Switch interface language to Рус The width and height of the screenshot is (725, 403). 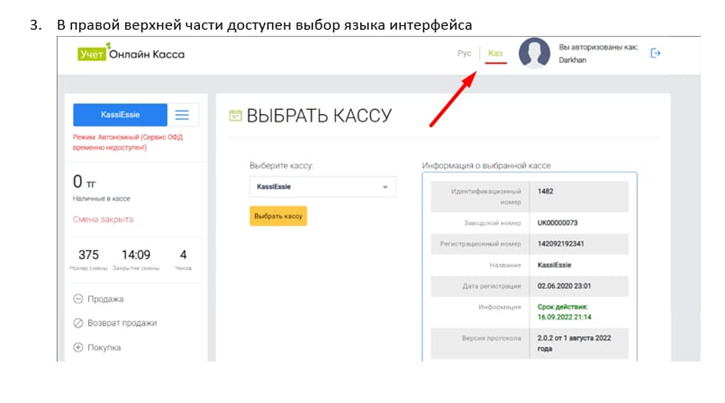click(x=464, y=53)
